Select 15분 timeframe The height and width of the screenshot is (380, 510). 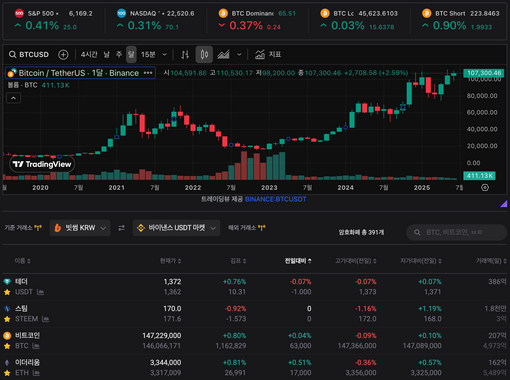148,54
